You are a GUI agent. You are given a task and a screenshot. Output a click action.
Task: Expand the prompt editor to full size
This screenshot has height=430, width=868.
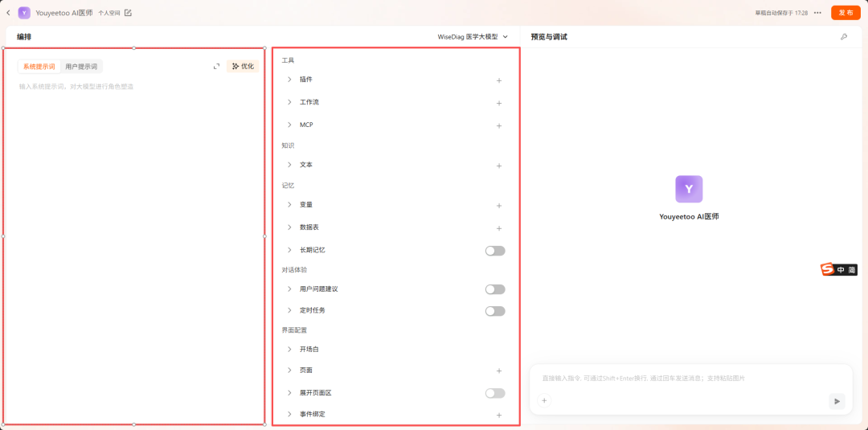tap(216, 67)
